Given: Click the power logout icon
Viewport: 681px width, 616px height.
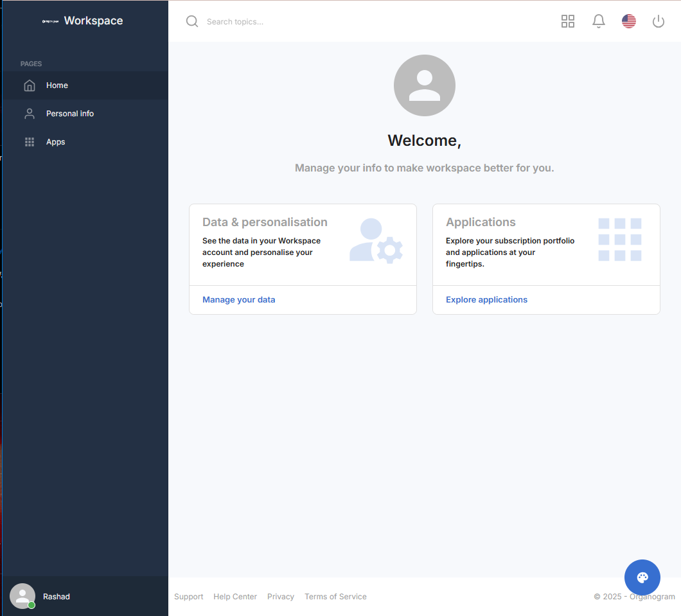Looking at the screenshot, I should click(658, 21).
